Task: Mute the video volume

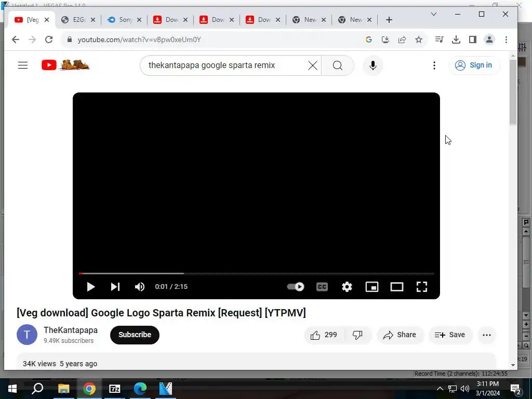Action: click(x=139, y=287)
